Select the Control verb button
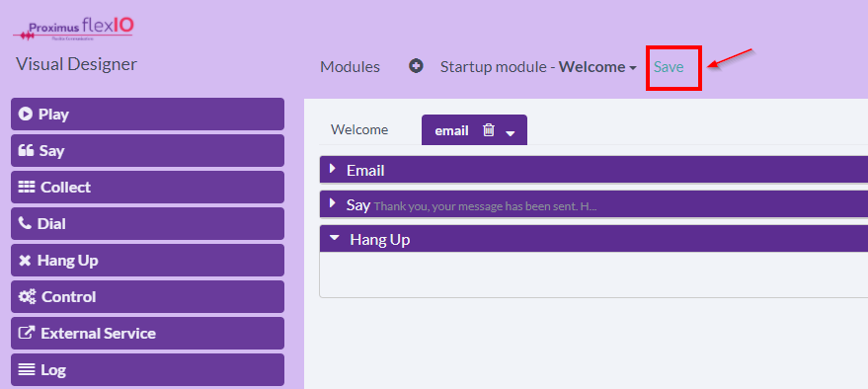868x389 pixels. pyautogui.click(x=147, y=296)
